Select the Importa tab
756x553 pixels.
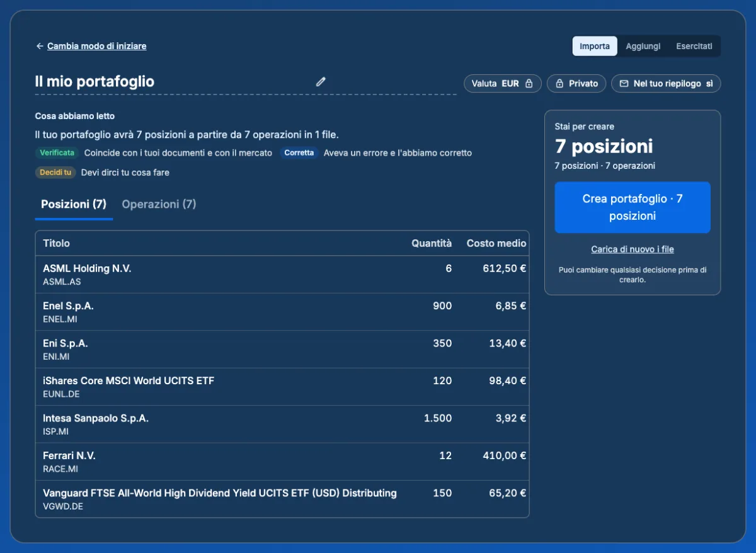click(595, 46)
